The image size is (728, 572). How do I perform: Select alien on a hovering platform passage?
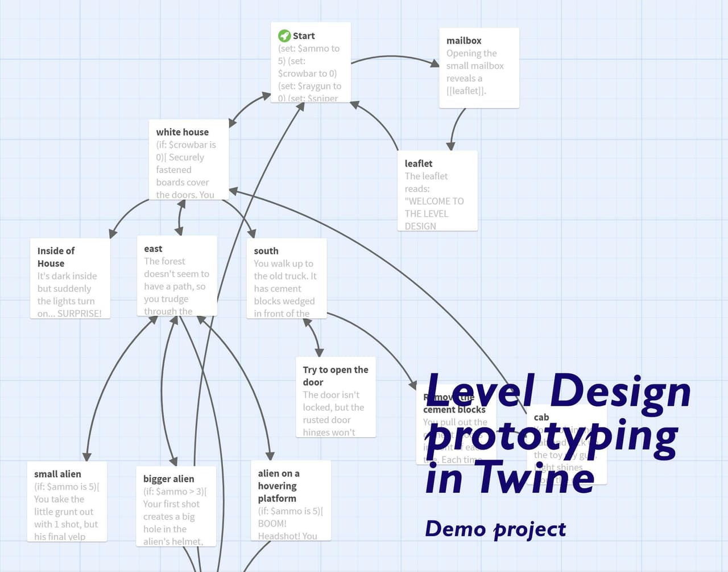pos(291,501)
